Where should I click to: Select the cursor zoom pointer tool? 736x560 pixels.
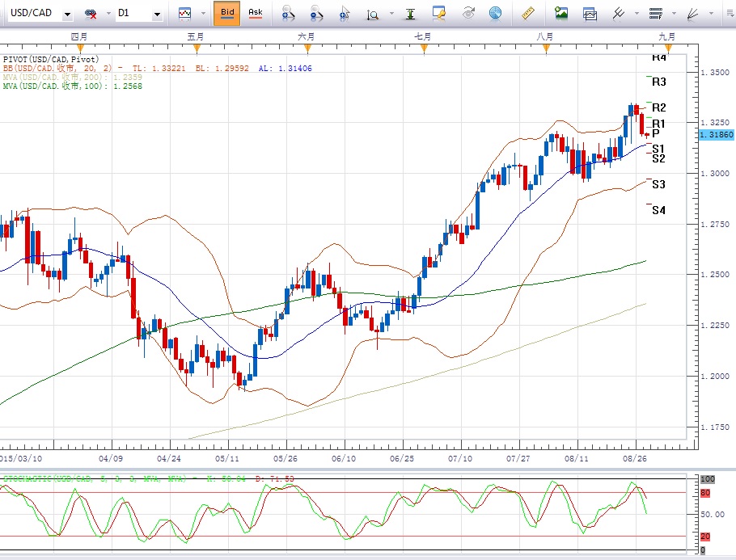click(345, 14)
